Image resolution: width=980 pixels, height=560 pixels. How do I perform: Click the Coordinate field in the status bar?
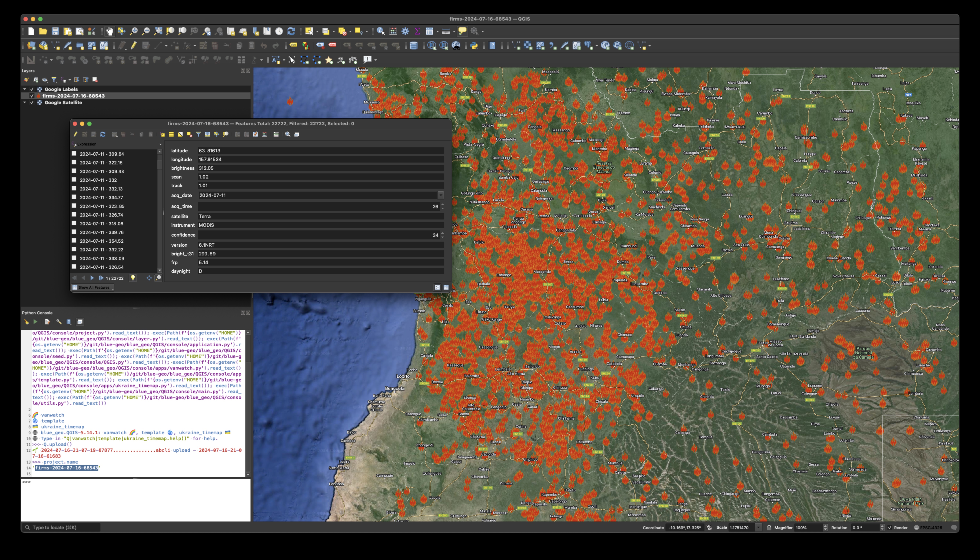(x=685, y=528)
